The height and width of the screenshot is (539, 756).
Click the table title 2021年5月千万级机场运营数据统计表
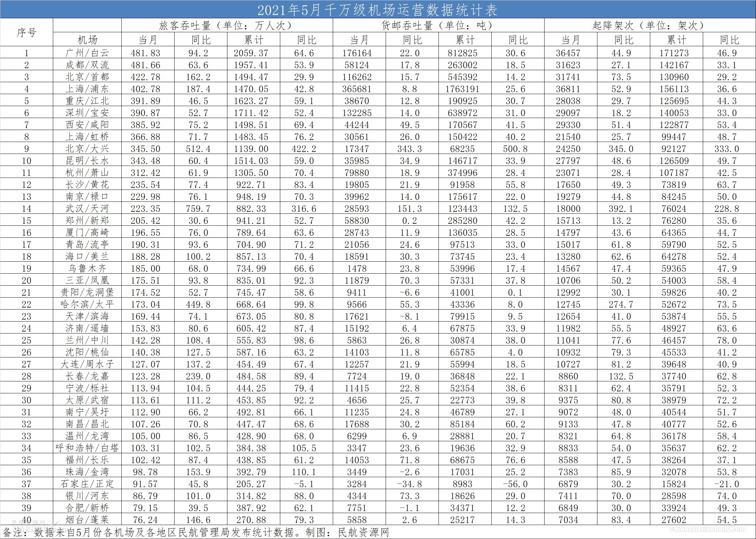tap(377, 10)
